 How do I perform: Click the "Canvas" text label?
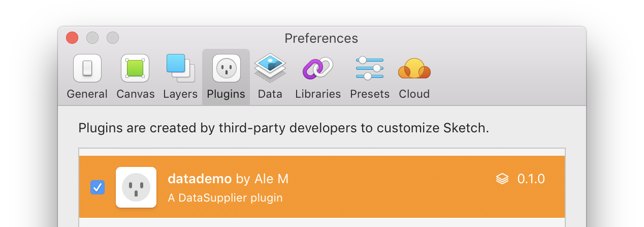click(x=135, y=94)
